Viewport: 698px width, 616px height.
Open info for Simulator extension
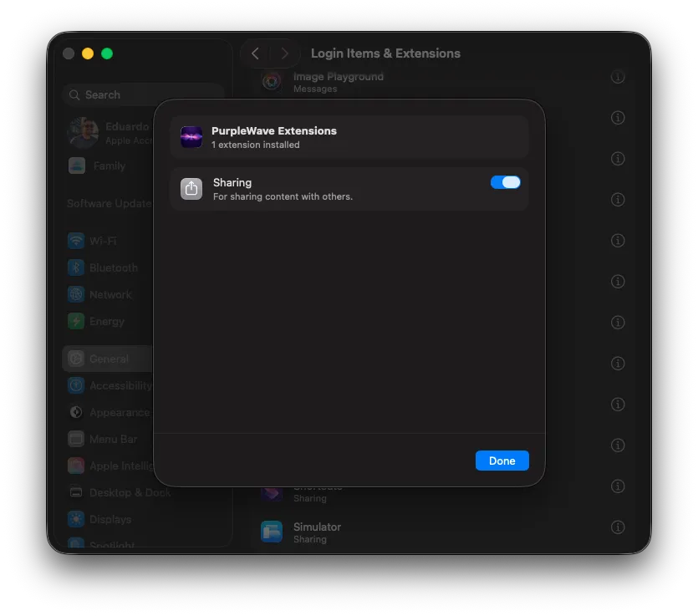click(618, 527)
